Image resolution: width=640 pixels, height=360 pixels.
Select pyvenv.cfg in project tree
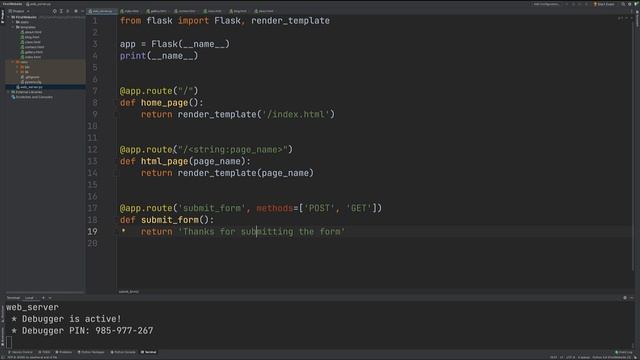[31, 82]
